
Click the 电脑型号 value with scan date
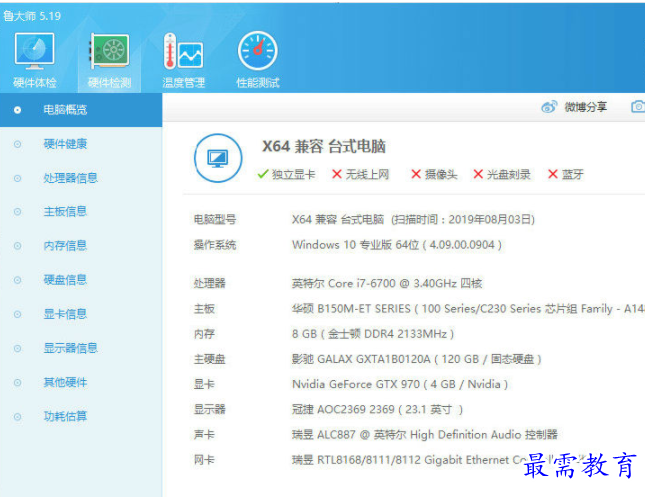click(413, 219)
